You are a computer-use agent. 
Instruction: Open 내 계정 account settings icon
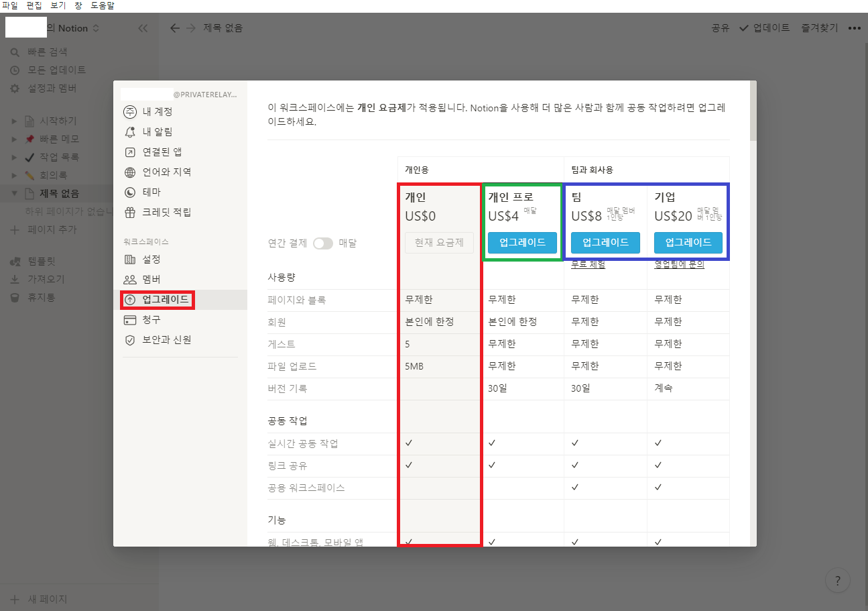click(130, 111)
